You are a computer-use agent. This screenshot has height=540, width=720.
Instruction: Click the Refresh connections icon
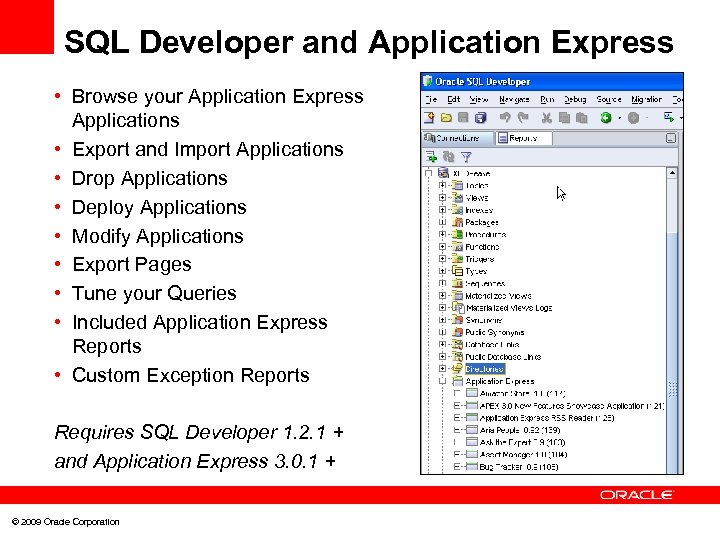coord(448,157)
